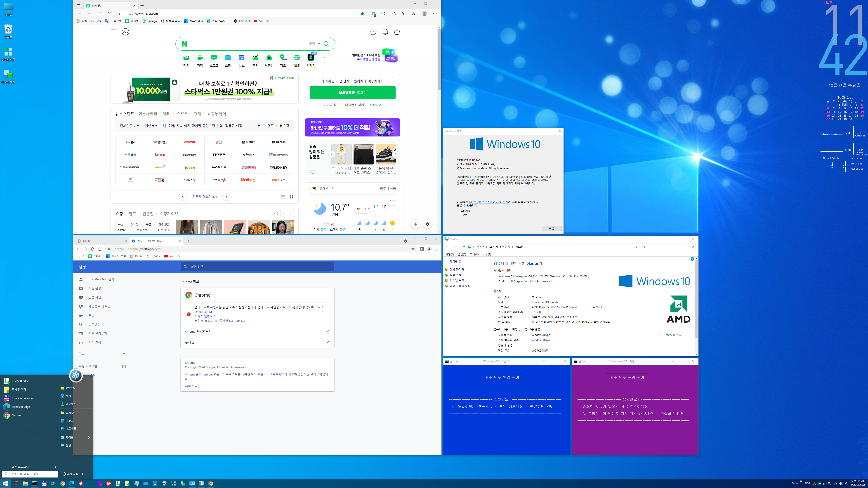Open Chrome three-dot menu

click(436, 249)
